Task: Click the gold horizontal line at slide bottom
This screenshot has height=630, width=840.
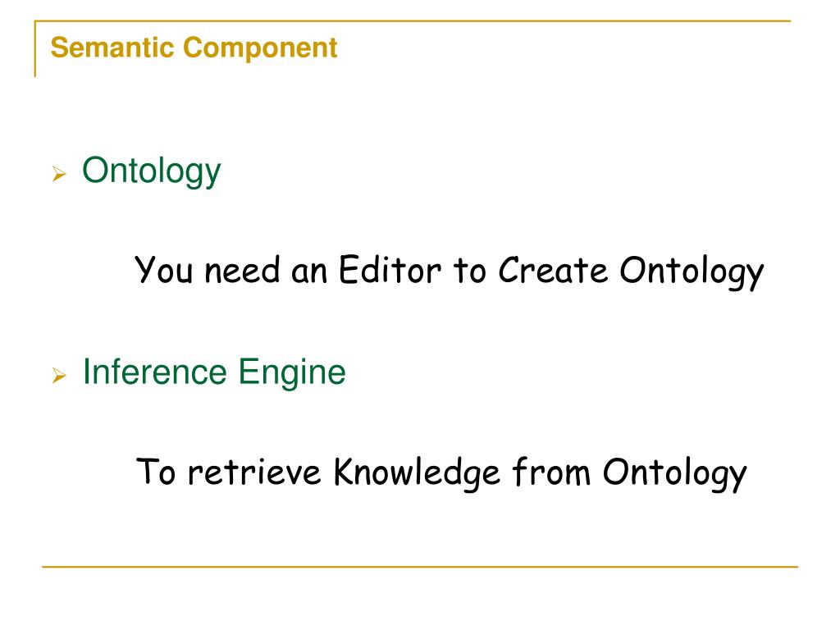Action: (420, 566)
